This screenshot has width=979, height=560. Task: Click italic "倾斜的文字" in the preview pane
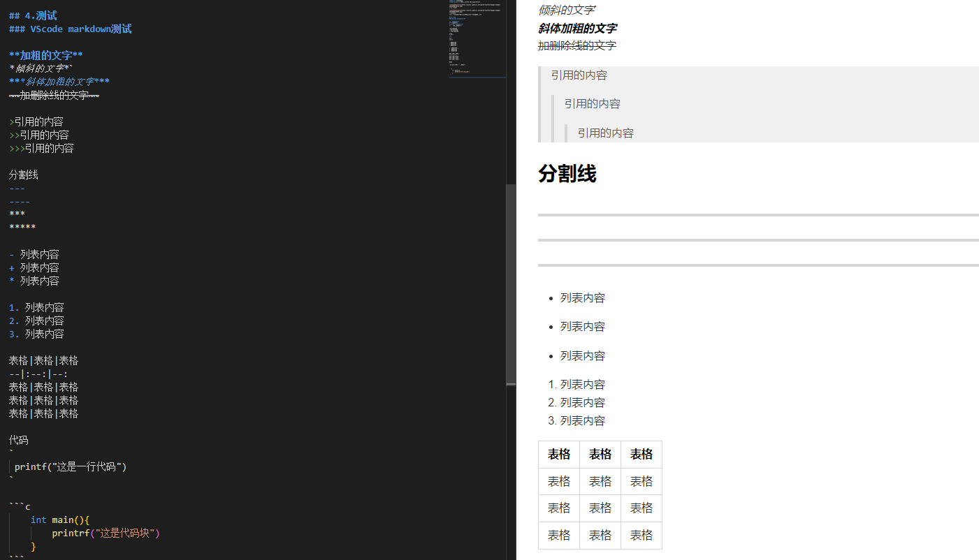pos(567,10)
